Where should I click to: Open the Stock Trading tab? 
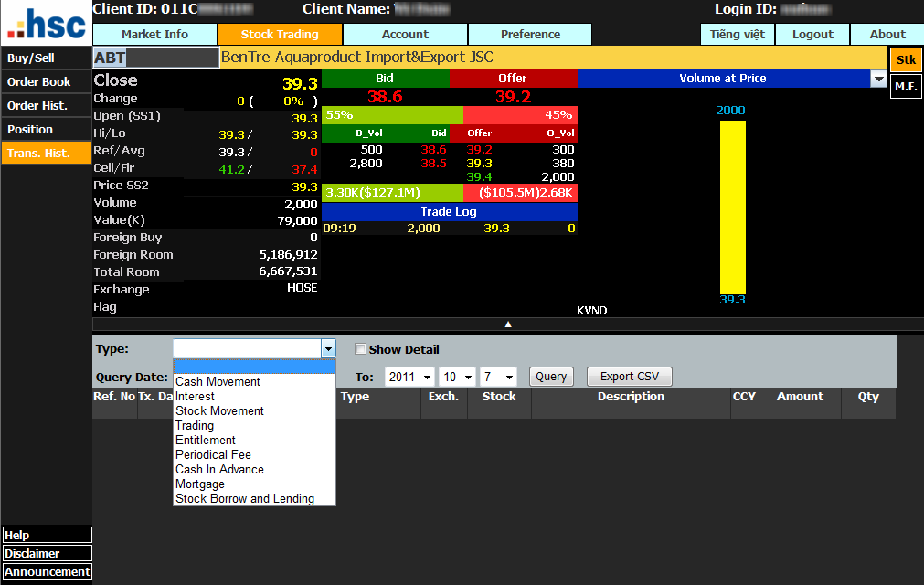(280, 34)
